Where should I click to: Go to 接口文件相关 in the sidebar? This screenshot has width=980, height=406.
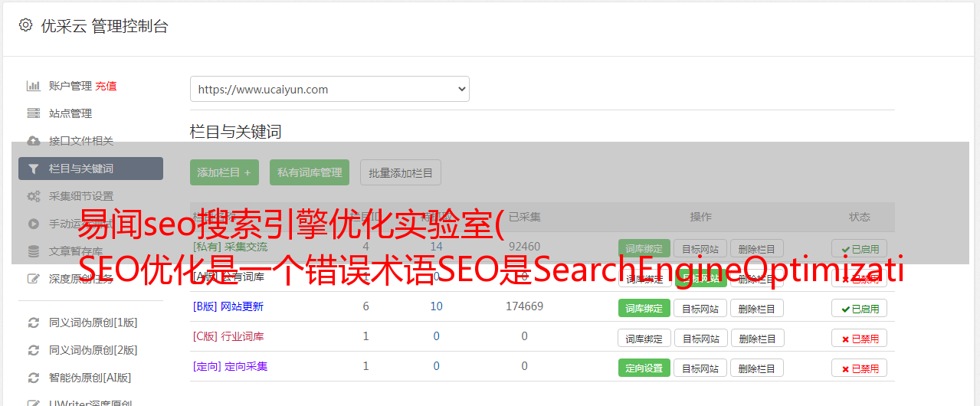pos(81,141)
